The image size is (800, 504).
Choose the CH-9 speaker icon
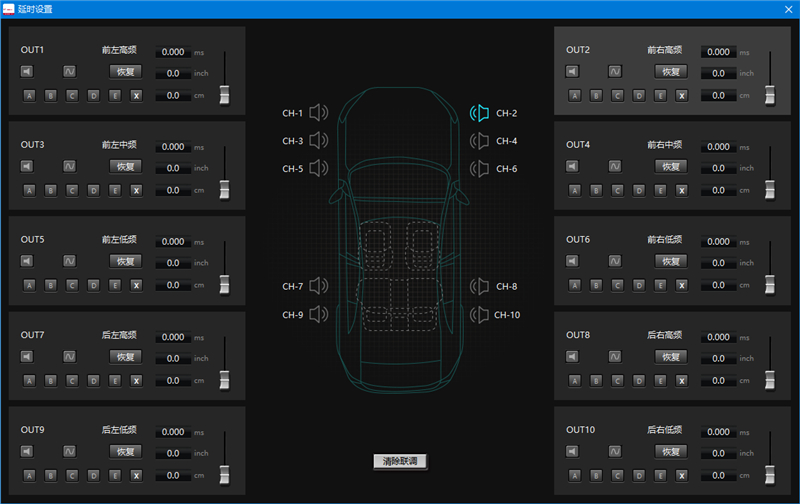pyautogui.click(x=318, y=315)
